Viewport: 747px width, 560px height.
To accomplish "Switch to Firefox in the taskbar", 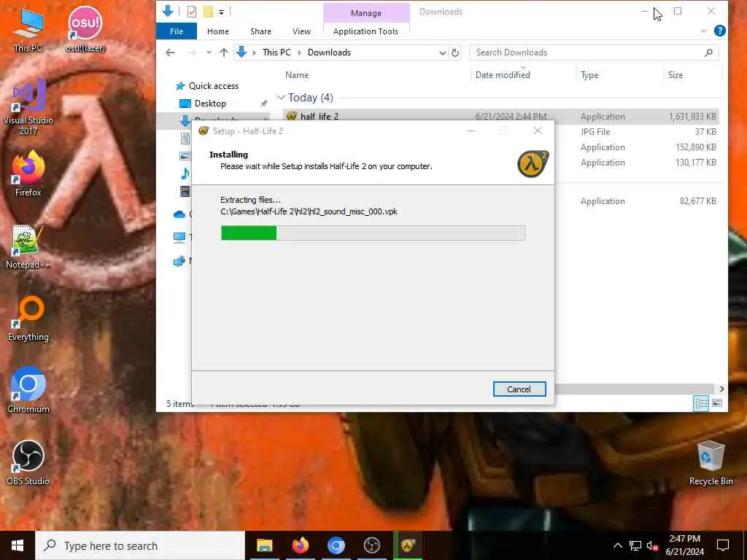I will coord(300,545).
